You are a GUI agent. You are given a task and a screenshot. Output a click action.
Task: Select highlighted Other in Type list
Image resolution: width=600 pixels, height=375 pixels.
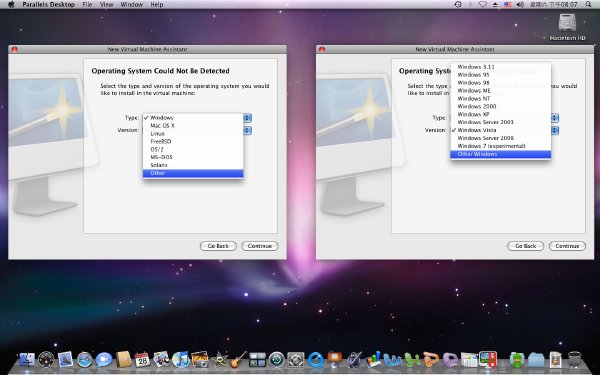pos(193,173)
